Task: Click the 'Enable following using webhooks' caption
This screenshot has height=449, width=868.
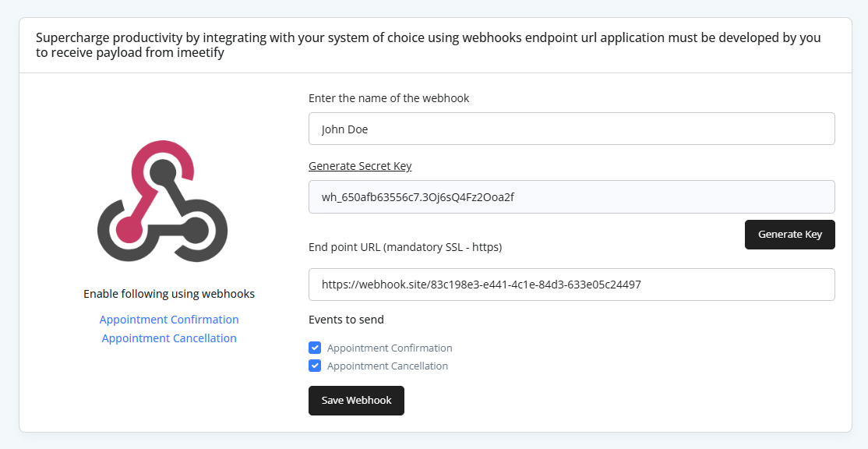Action: click(169, 294)
